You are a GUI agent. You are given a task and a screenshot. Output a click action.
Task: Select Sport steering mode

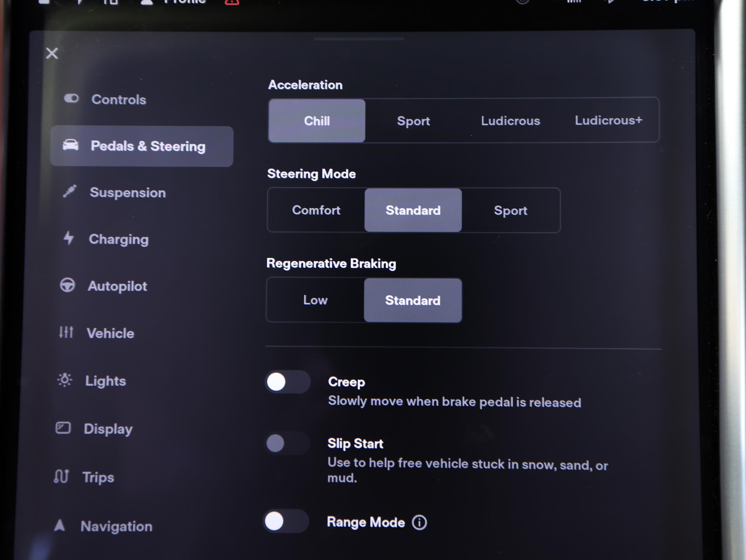click(x=510, y=211)
